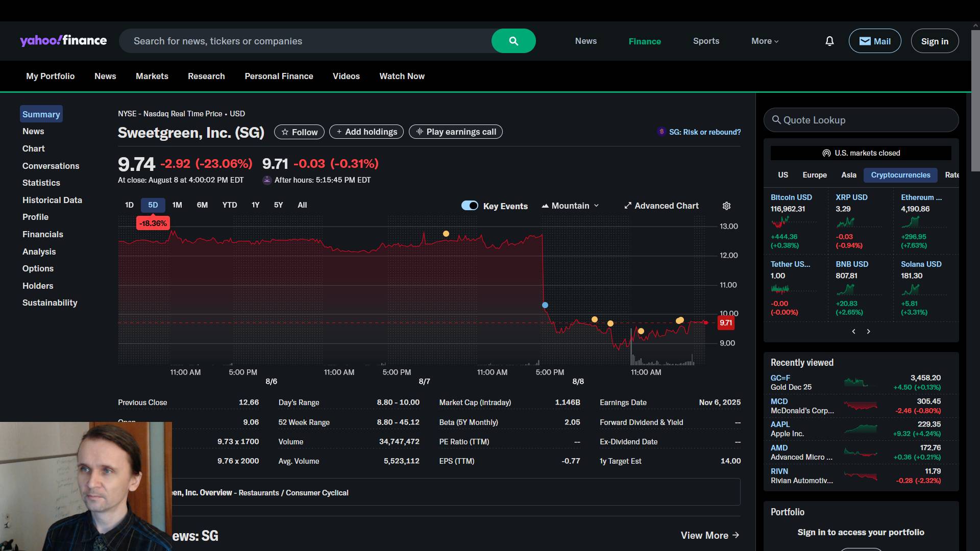Screen dimensions: 980x551
Task: Click the Play earnings call button
Action: pyautogui.click(x=455, y=132)
